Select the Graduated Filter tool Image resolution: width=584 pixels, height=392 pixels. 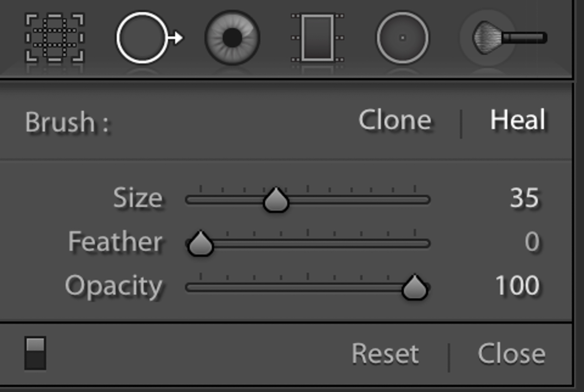click(x=317, y=38)
